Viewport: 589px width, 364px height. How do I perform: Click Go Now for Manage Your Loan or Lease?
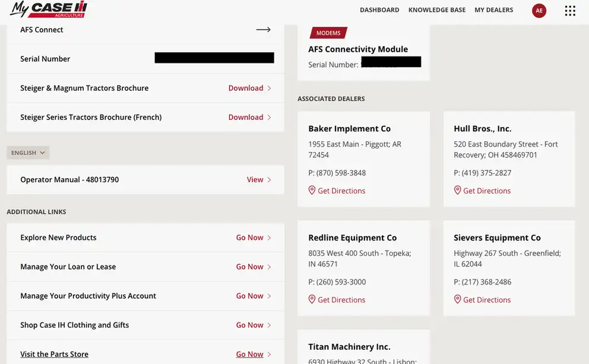pos(250,267)
